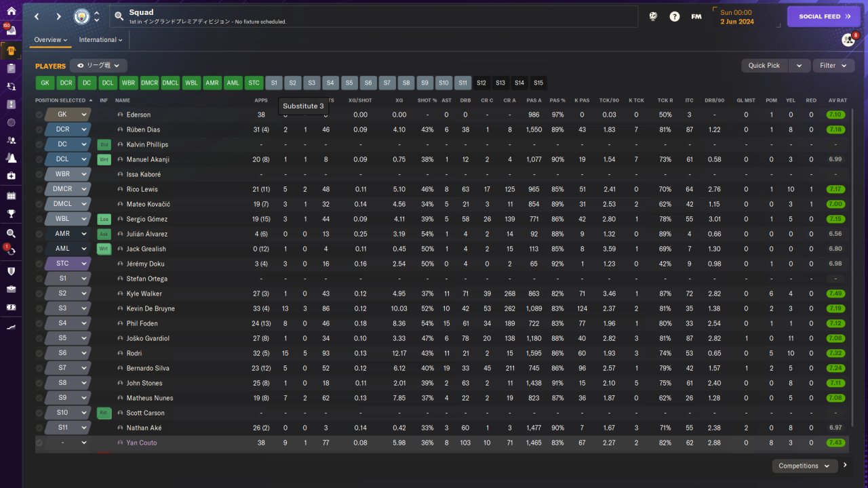Tick the selection circle for Kalvin Phillips

tap(39, 144)
